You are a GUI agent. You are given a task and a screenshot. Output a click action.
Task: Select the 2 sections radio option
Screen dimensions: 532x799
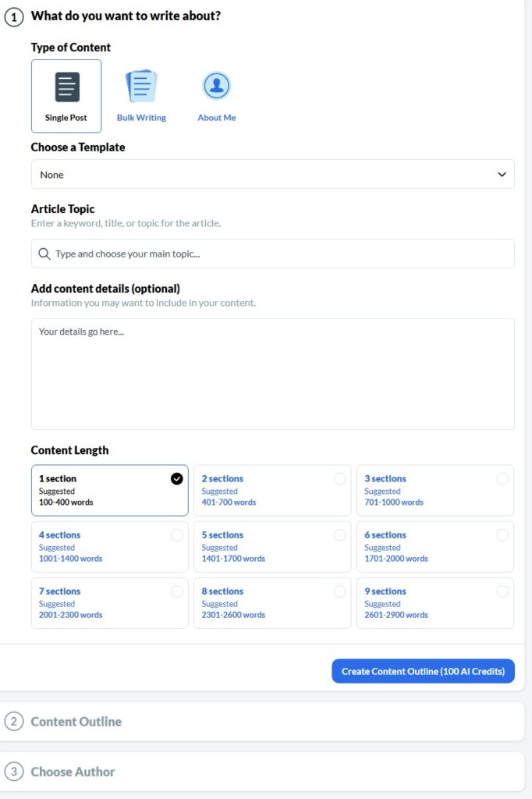[x=339, y=479]
